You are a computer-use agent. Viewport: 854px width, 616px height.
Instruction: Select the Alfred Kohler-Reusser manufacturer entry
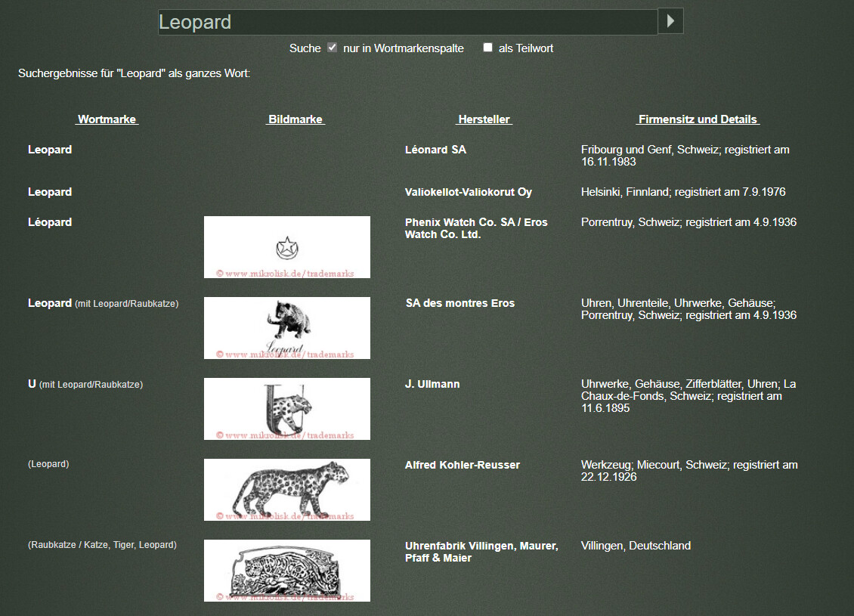point(462,465)
